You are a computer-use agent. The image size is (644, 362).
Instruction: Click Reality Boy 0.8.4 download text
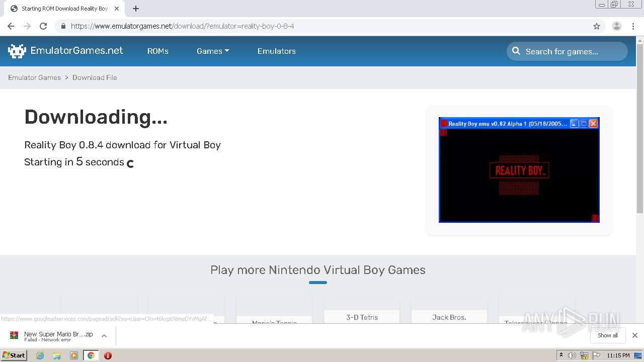(123, 145)
